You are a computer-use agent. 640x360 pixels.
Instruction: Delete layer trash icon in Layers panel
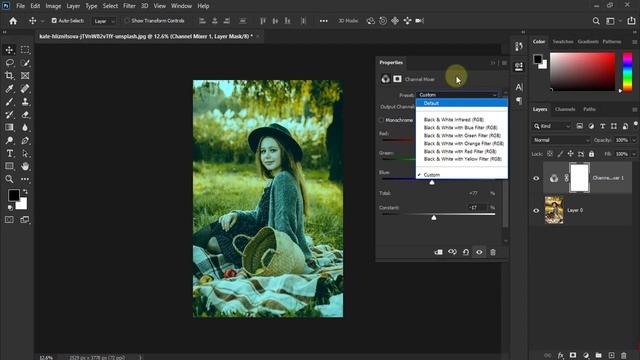(623, 356)
